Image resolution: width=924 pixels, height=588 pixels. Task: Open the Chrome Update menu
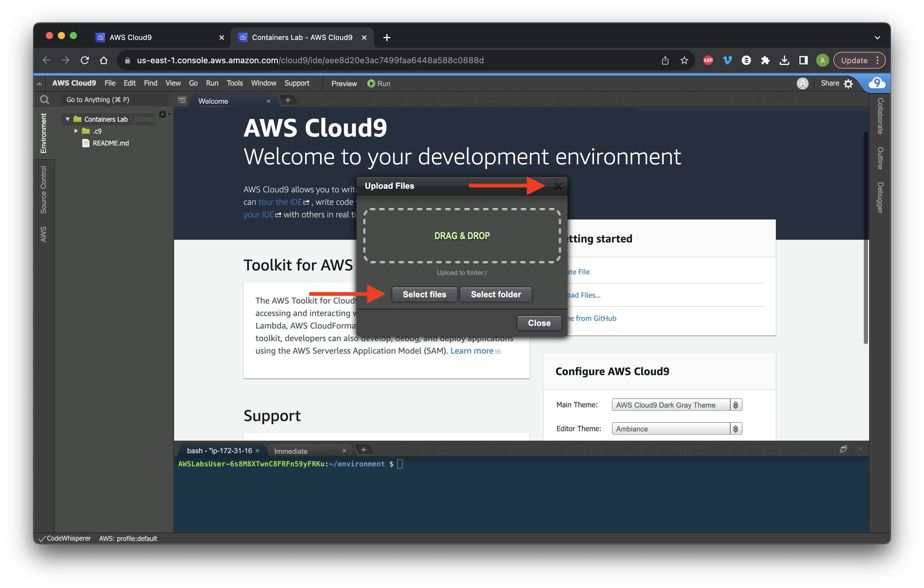point(860,60)
